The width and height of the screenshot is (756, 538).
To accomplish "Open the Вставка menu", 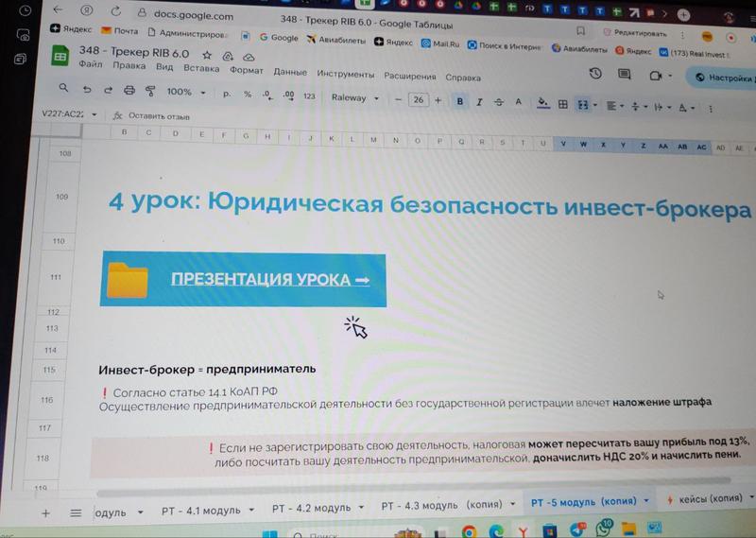I will click(201, 68).
